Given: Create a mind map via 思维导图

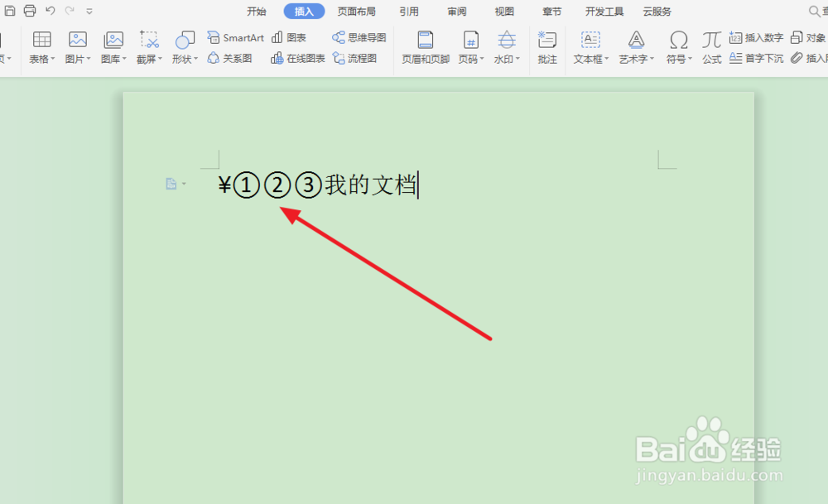Looking at the screenshot, I should point(359,36).
